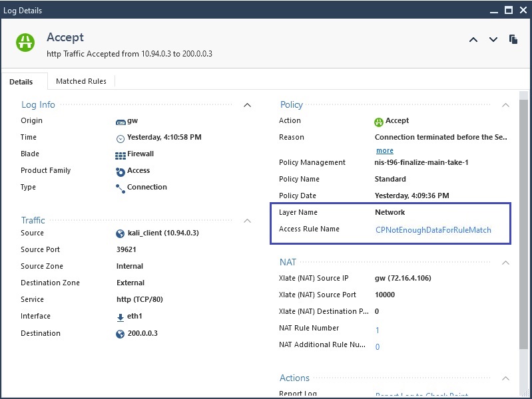
Task: Select the Log Info section heading
Action: [x=38, y=105]
